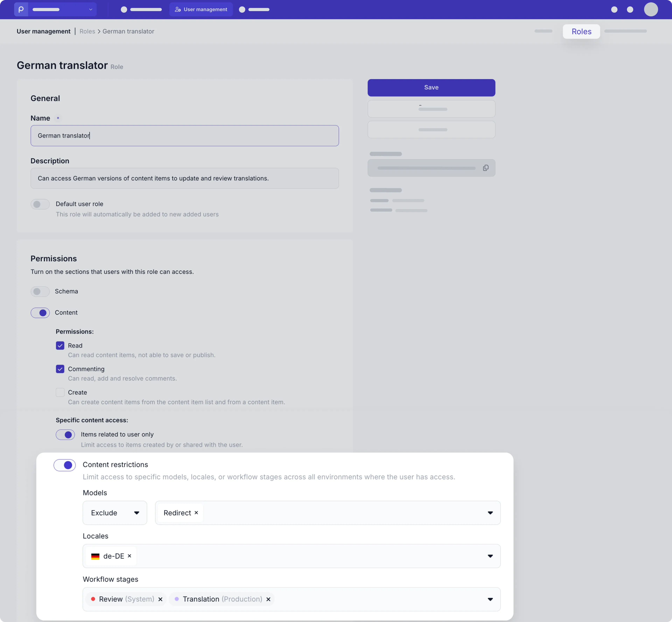Disable the Content restrictions toggle

[65, 465]
